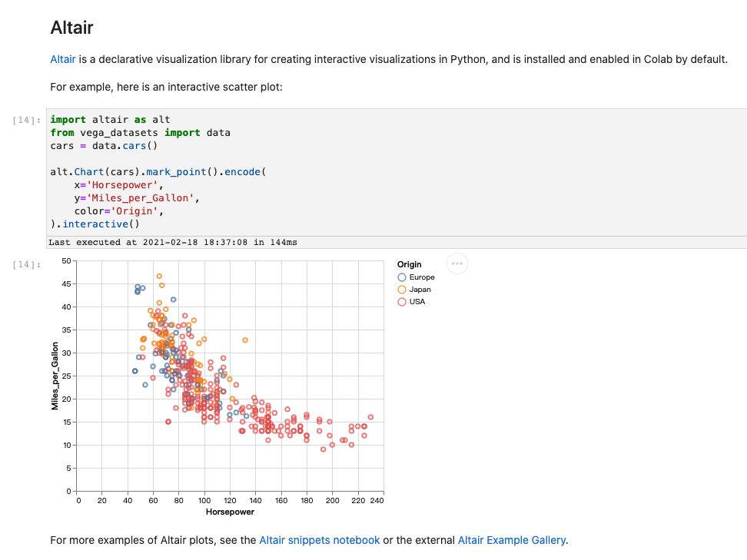This screenshot has width=747, height=560.
Task: Select the Europe legend label
Action: (x=422, y=277)
